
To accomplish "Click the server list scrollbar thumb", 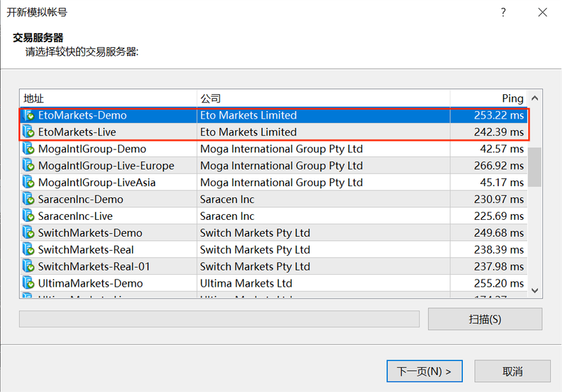I will pyautogui.click(x=535, y=167).
